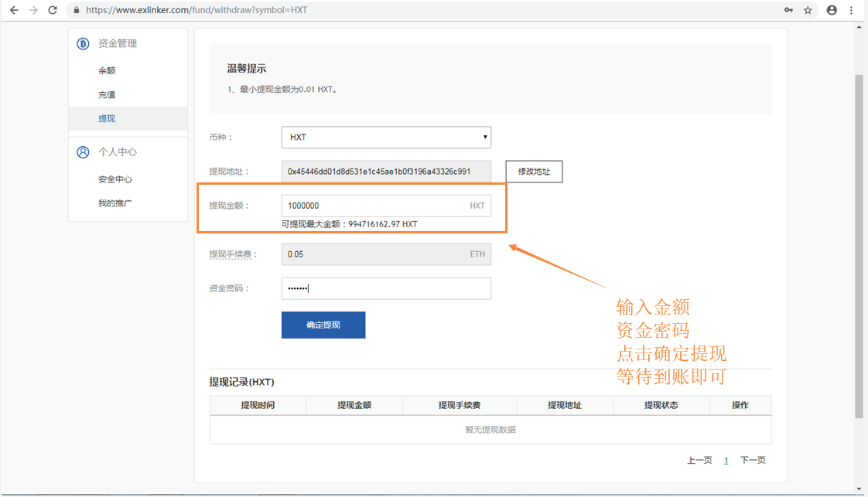The height and width of the screenshot is (497, 868).
Task: Click the 提现金额 column header
Action: coord(354,405)
